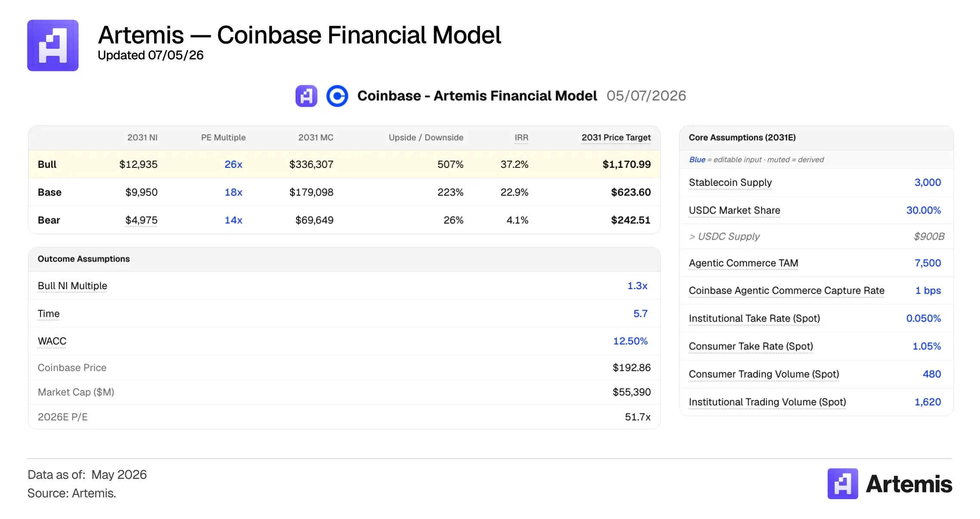Edit USDC Market Share value 30.00%

pos(924,210)
